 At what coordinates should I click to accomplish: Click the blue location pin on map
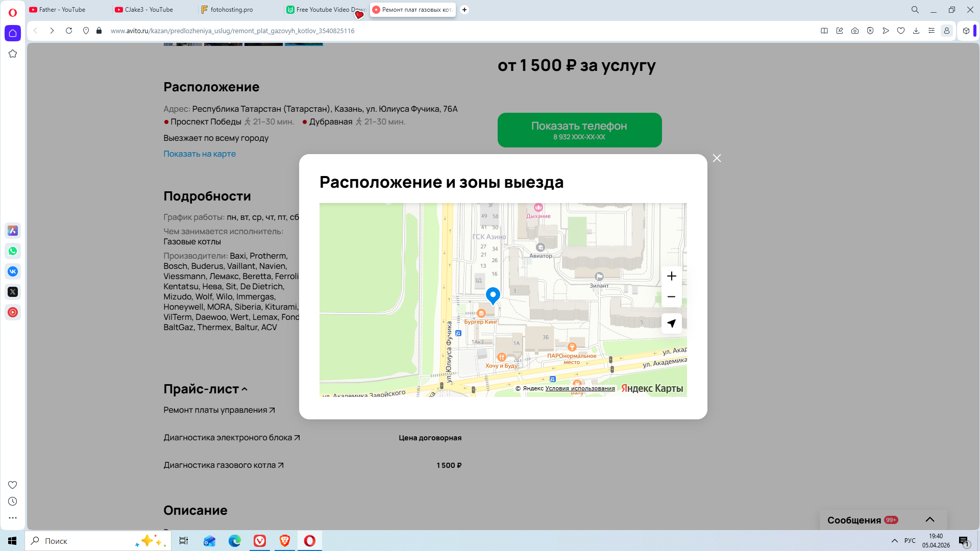(x=493, y=295)
